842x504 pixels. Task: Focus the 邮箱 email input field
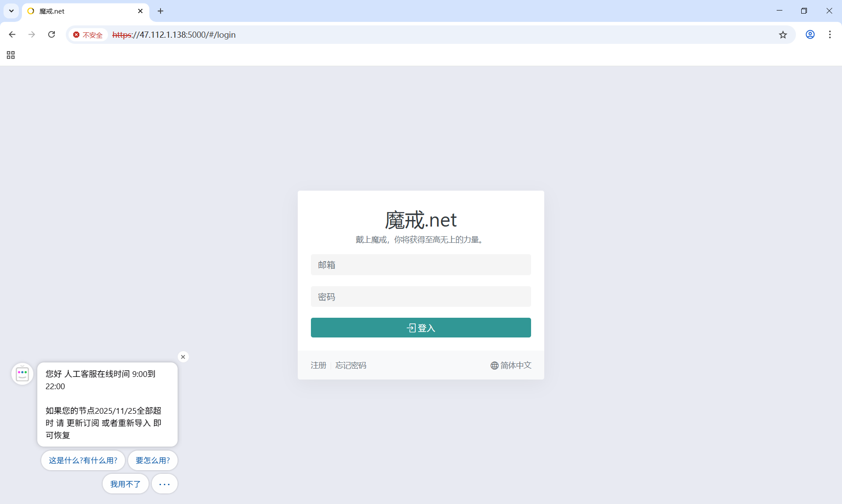(x=421, y=265)
